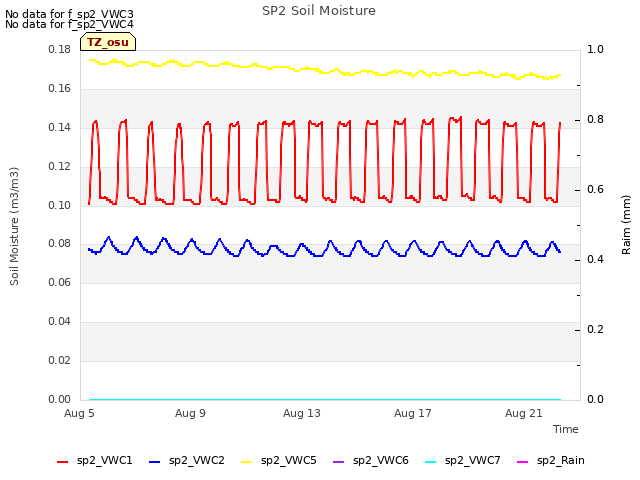
Task: Click the 0.0 right axis tick label
Action: 595,399
